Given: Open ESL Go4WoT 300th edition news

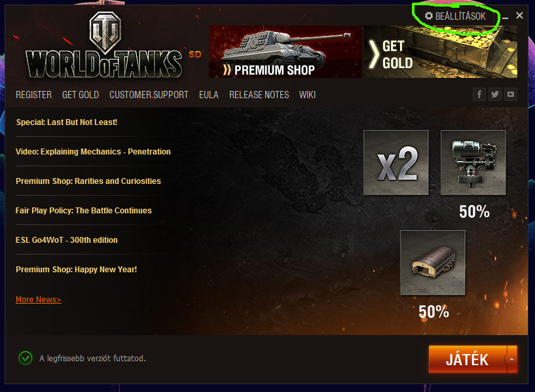Looking at the screenshot, I should [67, 240].
